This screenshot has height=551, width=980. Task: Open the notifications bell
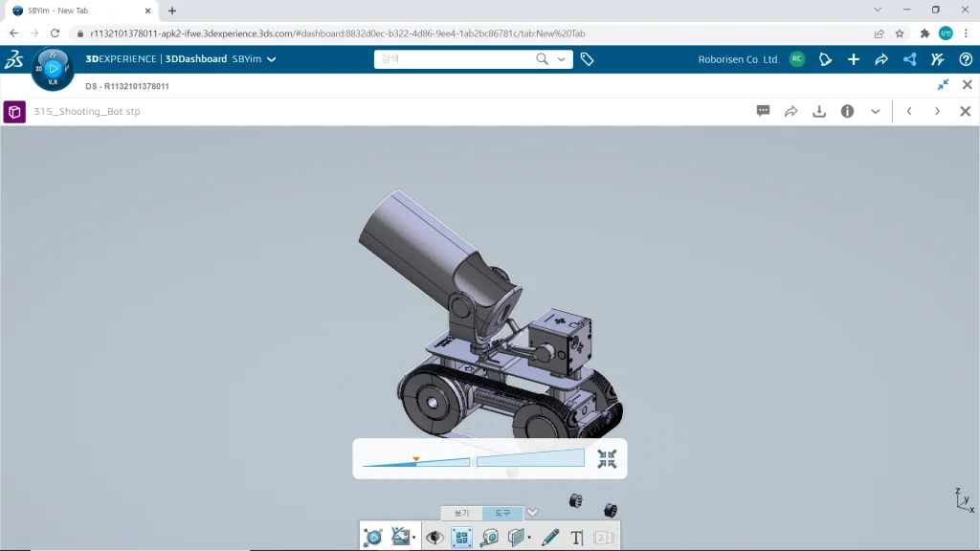tap(825, 59)
